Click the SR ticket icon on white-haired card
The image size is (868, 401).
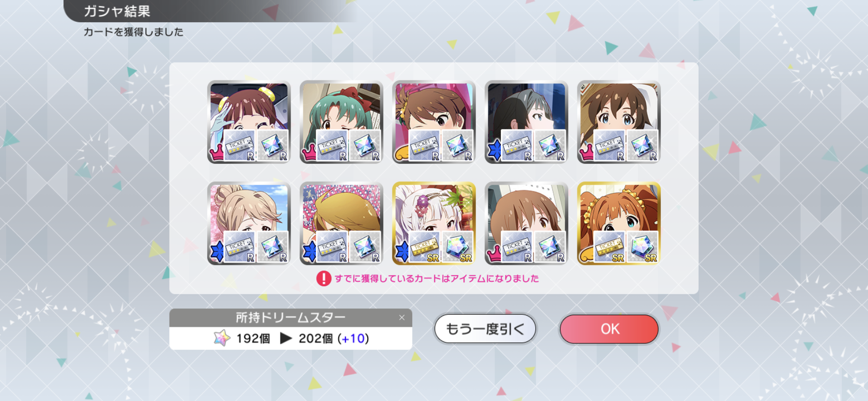pyautogui.click(x=424, y=247)
